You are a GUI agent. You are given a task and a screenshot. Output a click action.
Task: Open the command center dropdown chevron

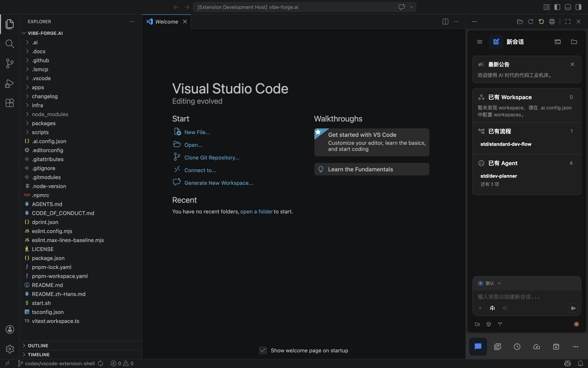click(x=412, y=7)
